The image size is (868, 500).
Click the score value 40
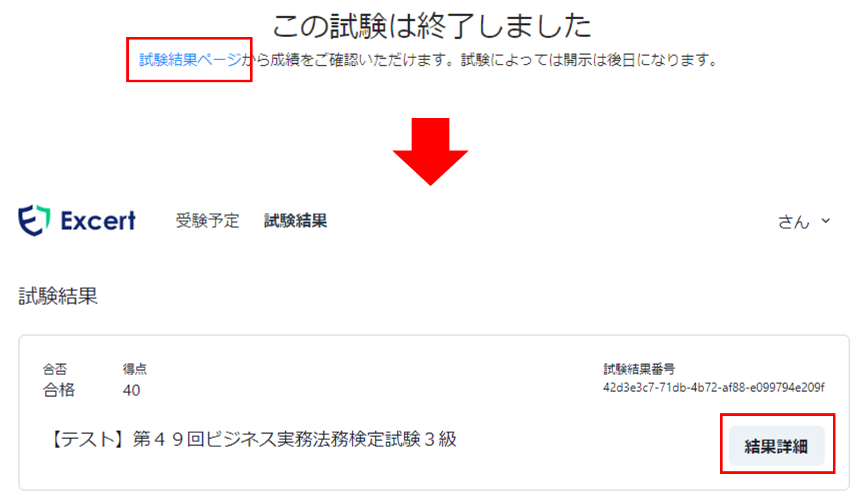(x=131, y=390)
